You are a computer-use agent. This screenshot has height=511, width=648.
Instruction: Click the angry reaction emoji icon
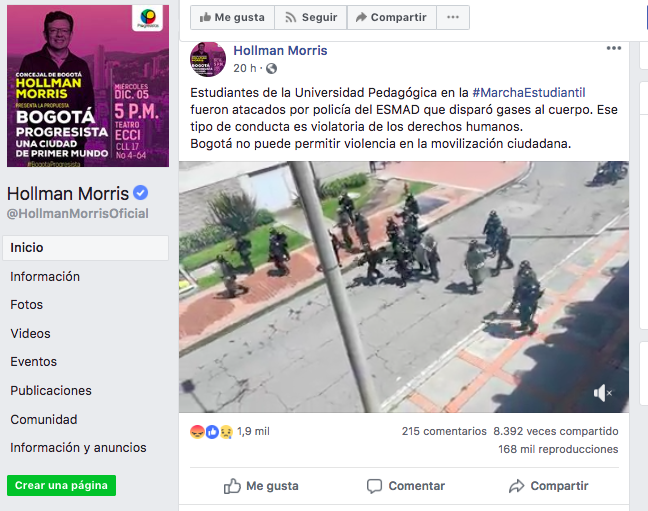pyautogui.click(x=197, y=432)
